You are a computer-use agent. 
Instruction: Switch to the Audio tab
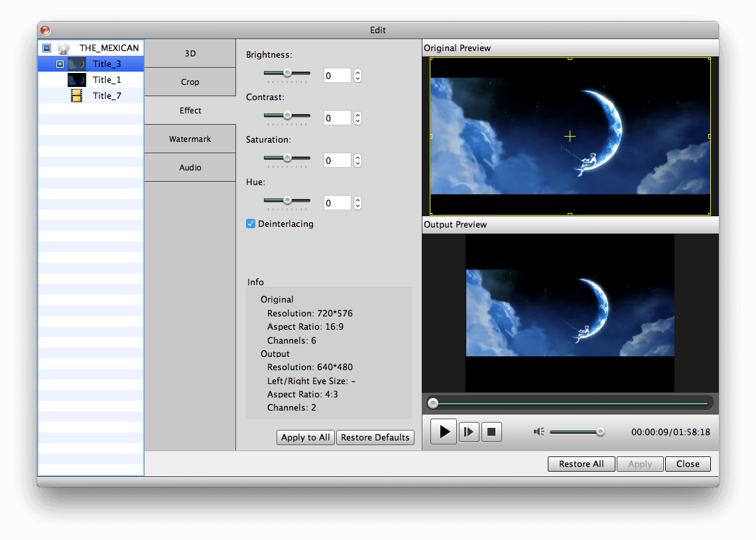click(190, 167)
